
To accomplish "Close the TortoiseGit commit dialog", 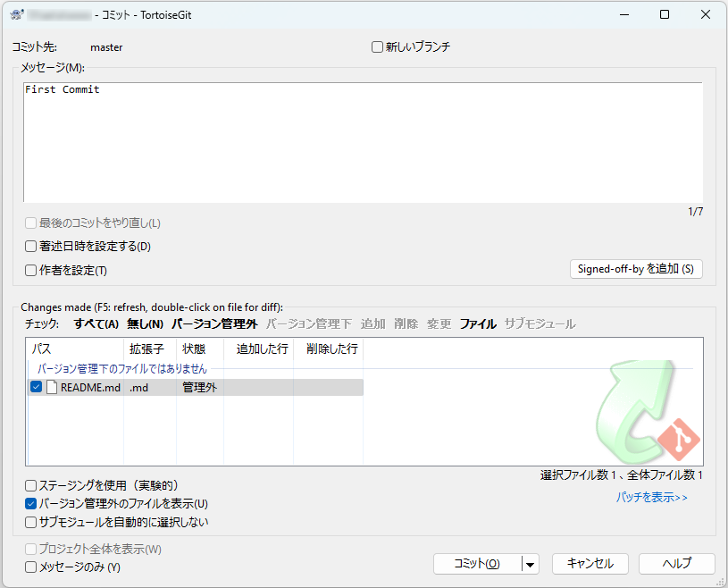I will (706, 14).
